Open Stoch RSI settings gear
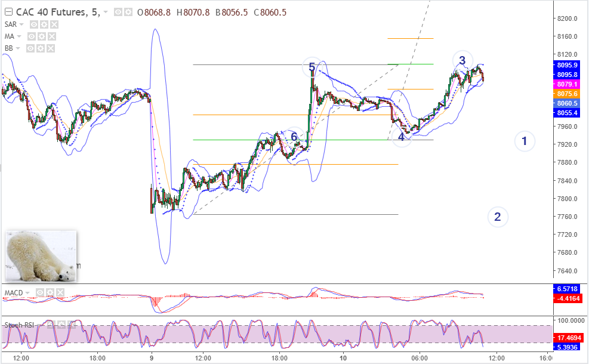This screenshot has height=364, width=589. (x=62, y=325)
